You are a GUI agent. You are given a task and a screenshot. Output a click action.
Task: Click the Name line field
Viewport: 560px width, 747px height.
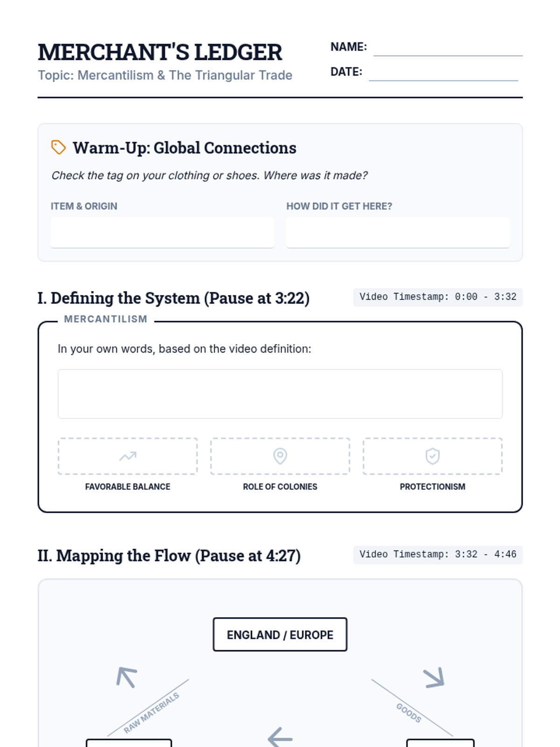(x=448, y=49)
